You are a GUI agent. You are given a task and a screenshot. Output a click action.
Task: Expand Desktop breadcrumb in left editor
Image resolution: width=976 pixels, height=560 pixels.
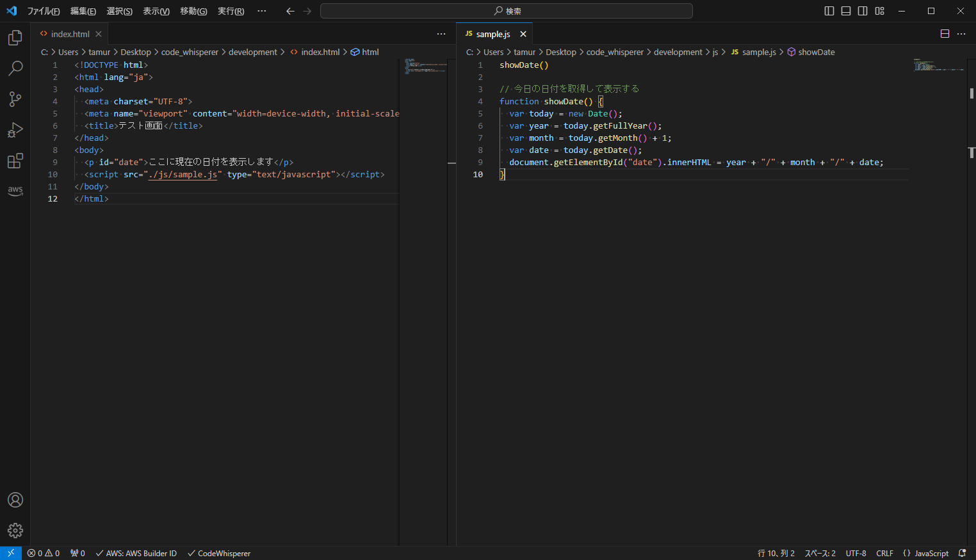[x=136, y=52]
